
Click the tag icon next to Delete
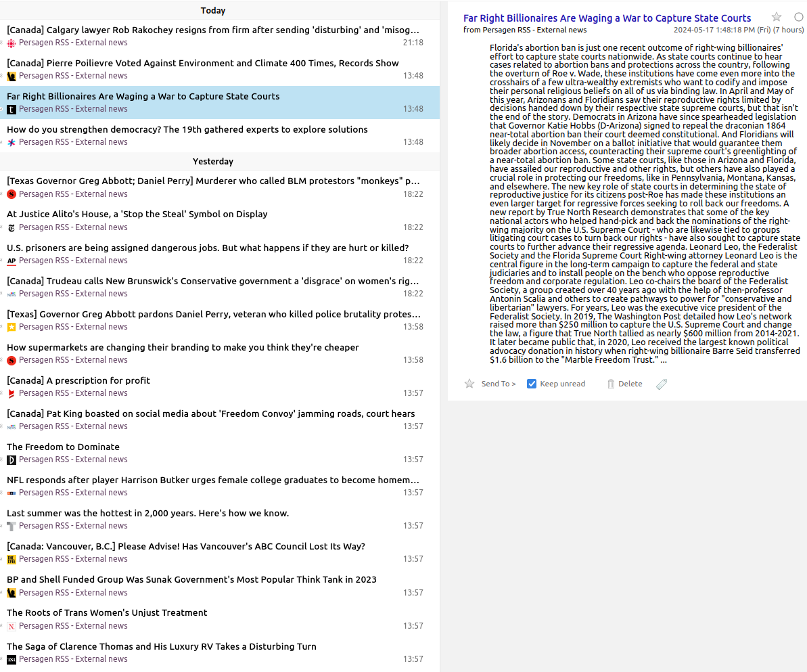(662, 384)
